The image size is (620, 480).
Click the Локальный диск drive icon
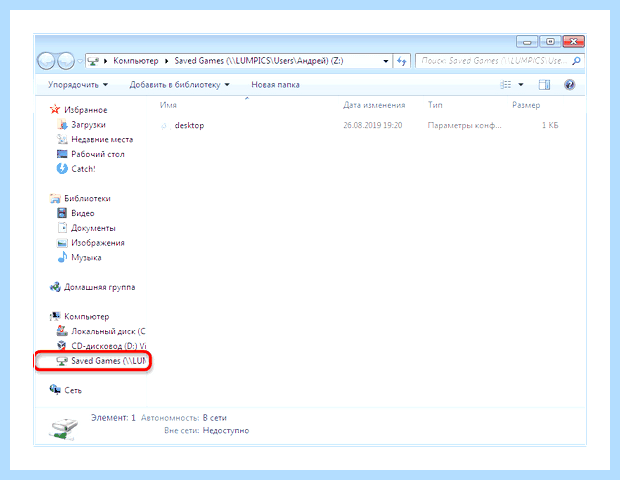click(62, 331)
